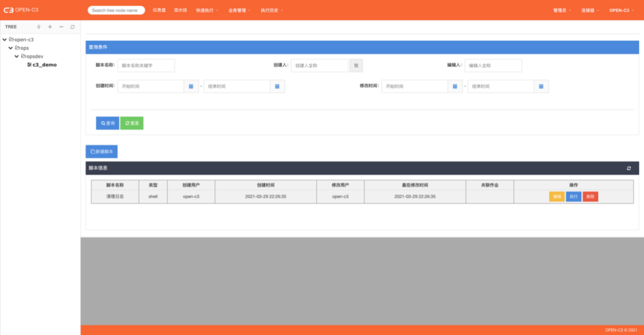Collapse the open-c3 tree node
The width and height of the screenshot is (644, 335).
coord(5,39)
